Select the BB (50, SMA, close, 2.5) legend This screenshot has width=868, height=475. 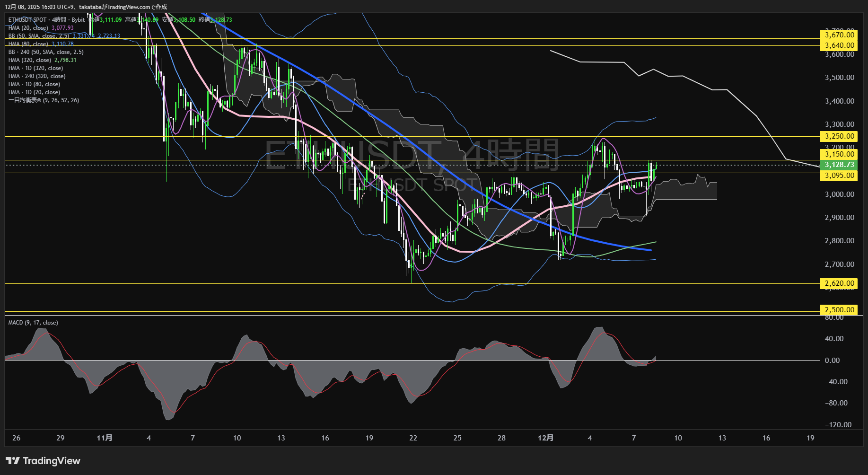39,36
